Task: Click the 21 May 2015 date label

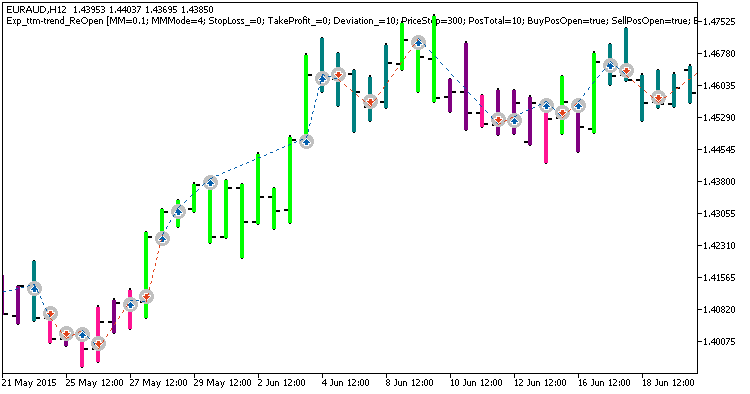Action: click(29, 383)
